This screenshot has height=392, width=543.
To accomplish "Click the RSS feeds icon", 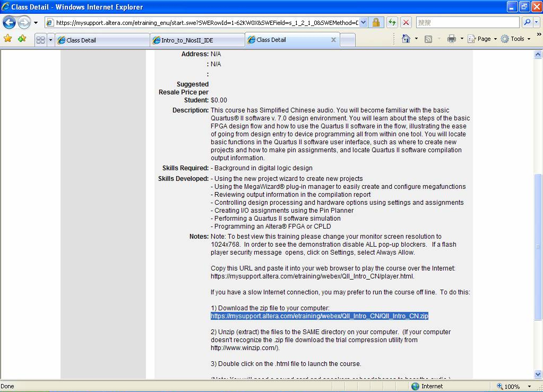I will pos(428,39).
